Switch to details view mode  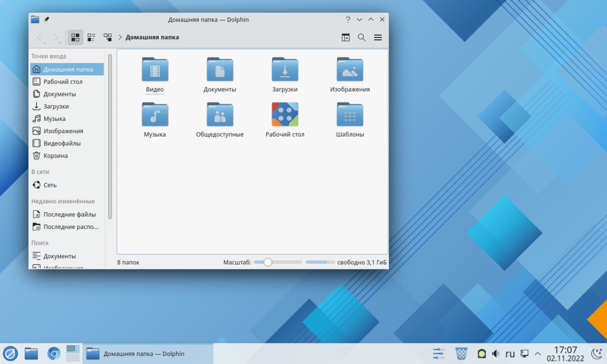click(91, 37)
